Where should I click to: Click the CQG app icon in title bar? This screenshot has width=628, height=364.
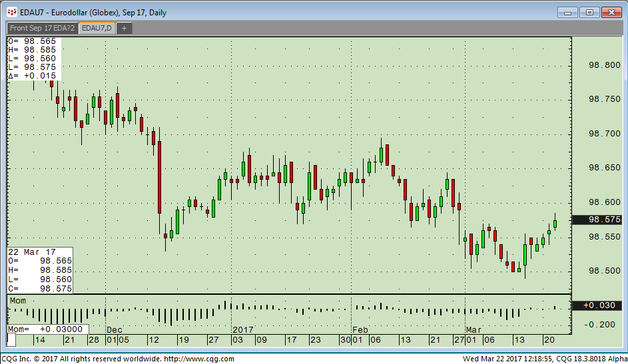point(11,12)
